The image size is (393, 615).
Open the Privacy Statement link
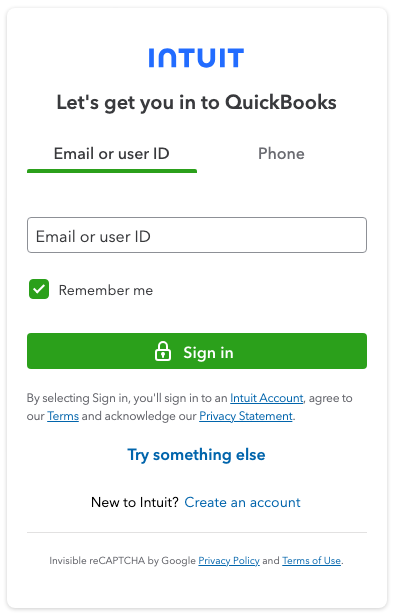pyautogui.click(x=246, y=416)
